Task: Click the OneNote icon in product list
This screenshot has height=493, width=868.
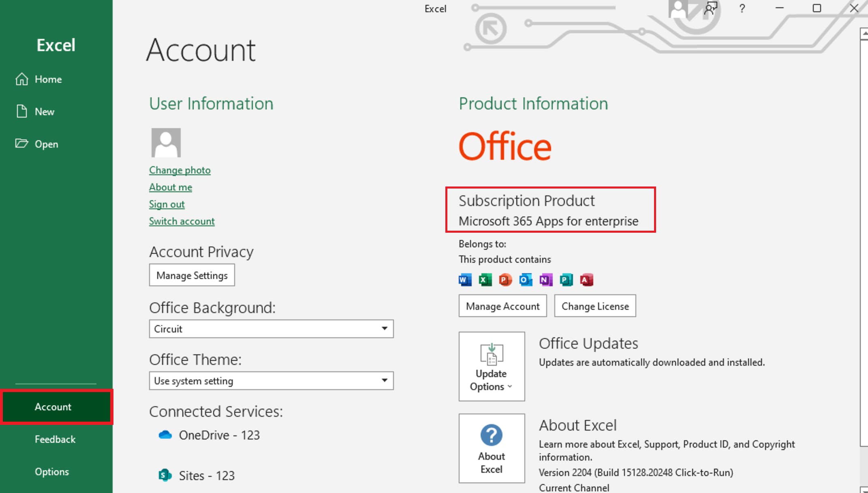Action: tap(546, 280)
